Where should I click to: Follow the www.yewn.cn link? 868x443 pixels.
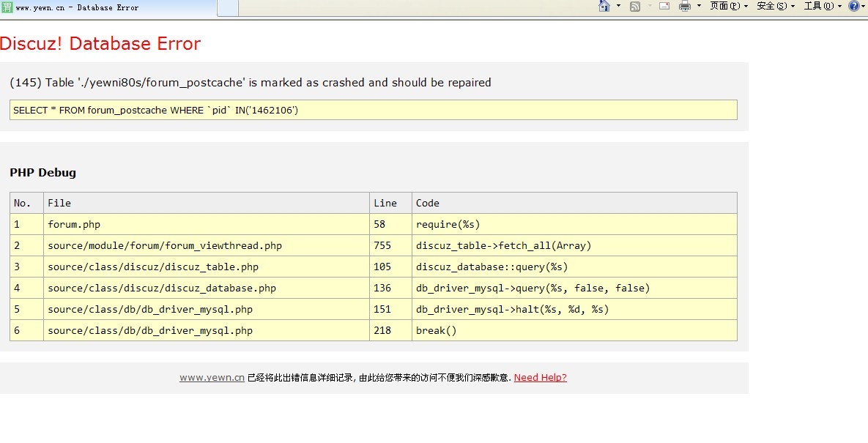(212, 378)
